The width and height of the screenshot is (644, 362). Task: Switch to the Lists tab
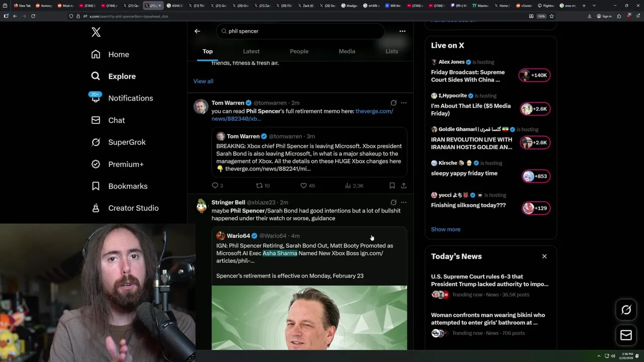391,51
